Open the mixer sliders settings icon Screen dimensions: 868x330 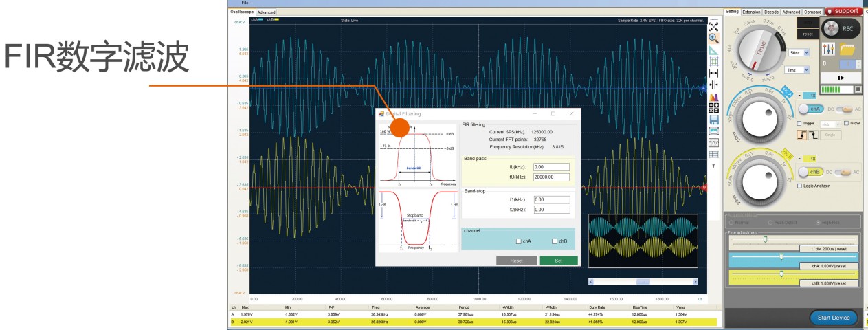[828, 49]
